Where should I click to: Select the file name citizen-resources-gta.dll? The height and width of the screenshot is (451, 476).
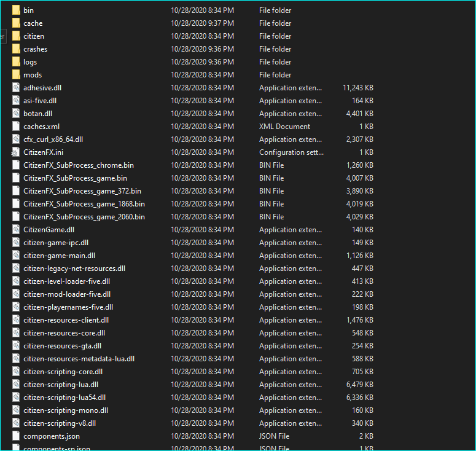coord(63,345)
